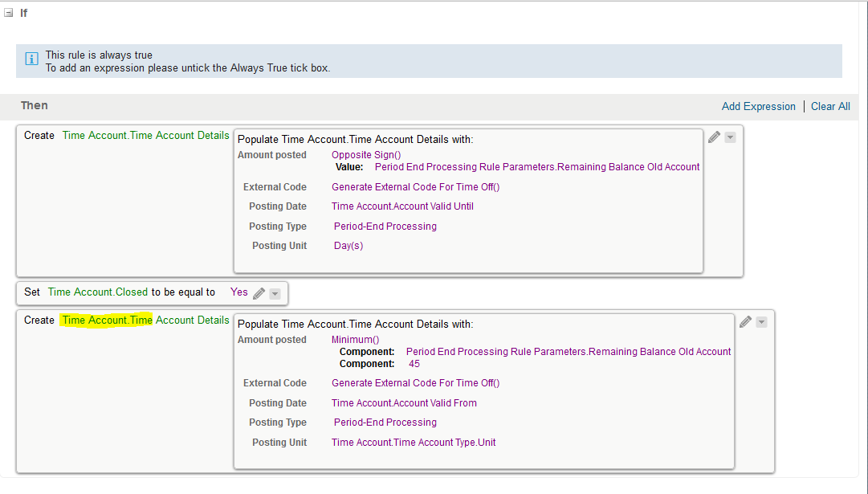868x494 pixels.
Task: Click the component value 45
Action: (x=414, y=364)
